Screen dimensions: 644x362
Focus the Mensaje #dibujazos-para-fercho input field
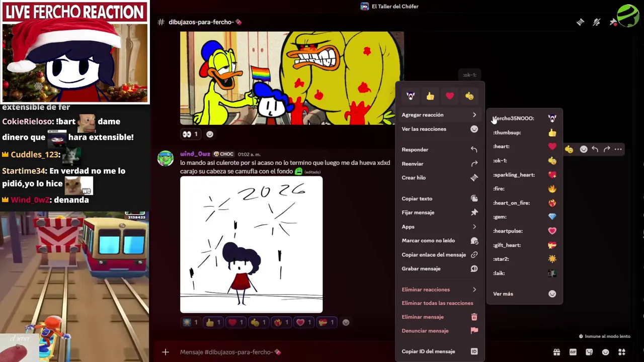287,352
